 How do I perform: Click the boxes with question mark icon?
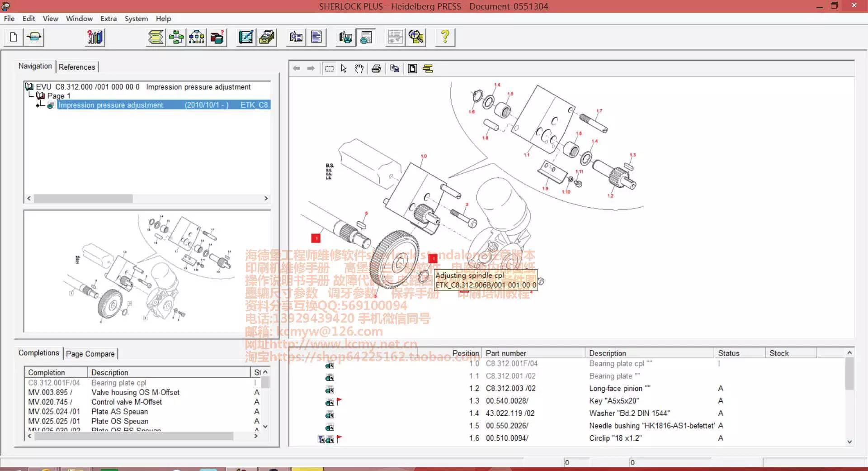coord(217,37)
